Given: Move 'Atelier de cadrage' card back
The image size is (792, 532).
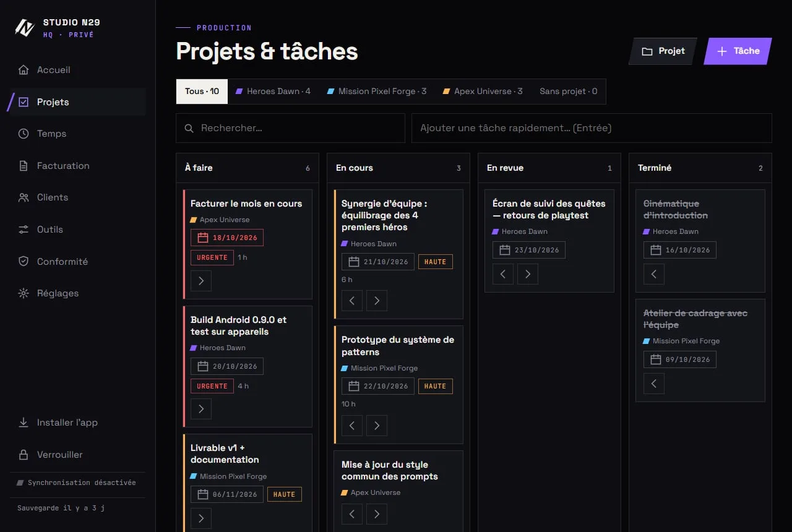Looking at the screenshot, I should click(x=654, y=384).
